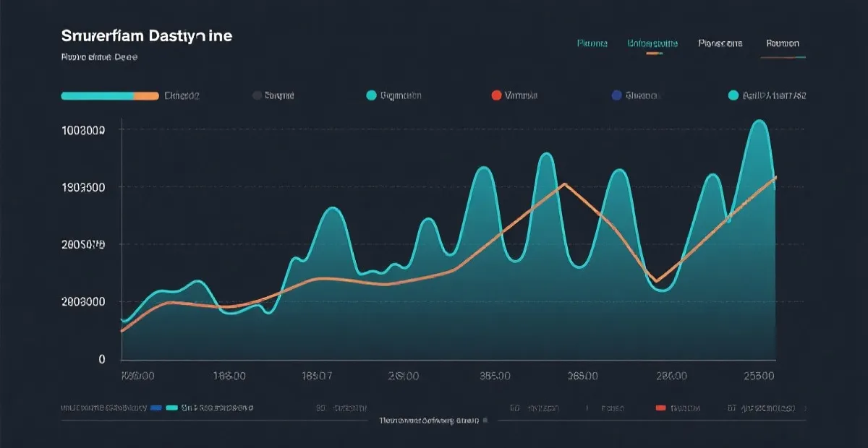Click the teal swatch in the bottom legend
The width and height of the screenshot is (868, 448).
click(x=171, y=408)
